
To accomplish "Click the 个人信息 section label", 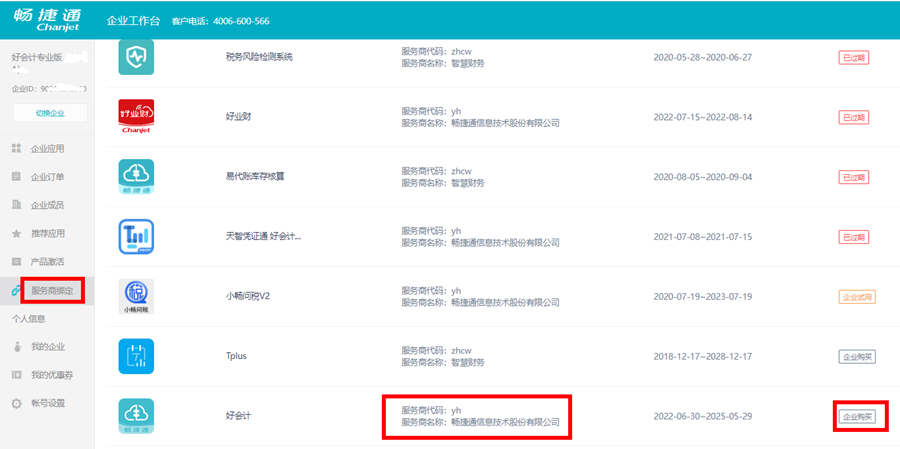I will click(29, 319).
